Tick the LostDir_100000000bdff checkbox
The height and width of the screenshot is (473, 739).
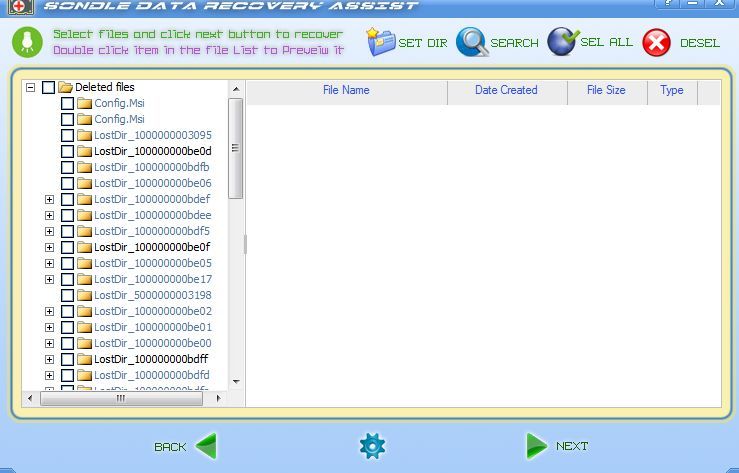click(x=67, y=359)
